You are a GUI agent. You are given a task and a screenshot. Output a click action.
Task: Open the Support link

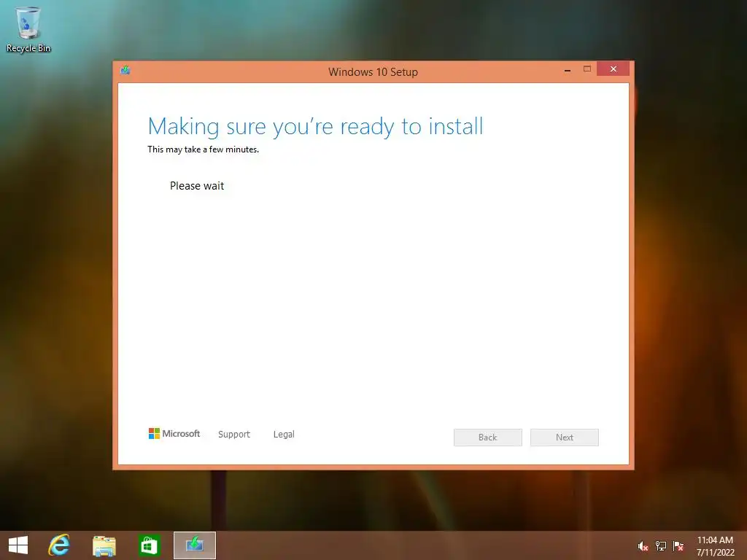tap(234, 435)
